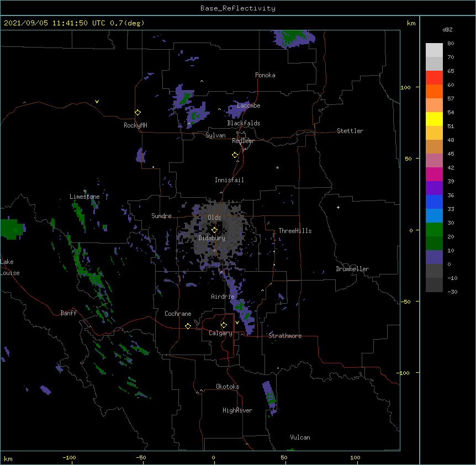The width and height of the screenshot is (476, 465).
Task: Click the Airdrie city label
Action: [x=223, y=297]
